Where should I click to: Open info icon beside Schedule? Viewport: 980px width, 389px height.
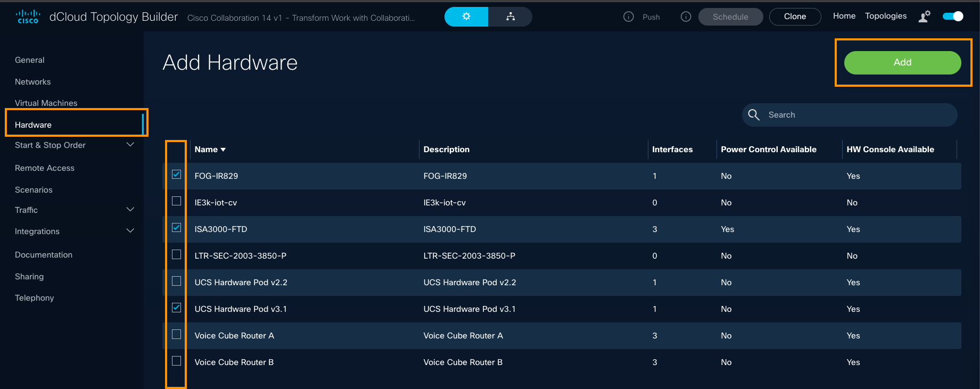(x=686, y=17)
